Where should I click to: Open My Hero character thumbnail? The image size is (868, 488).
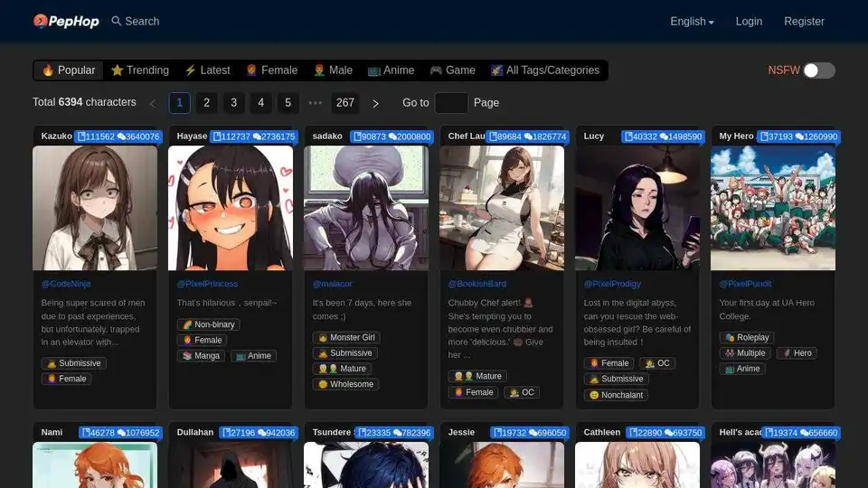point(773,208)
